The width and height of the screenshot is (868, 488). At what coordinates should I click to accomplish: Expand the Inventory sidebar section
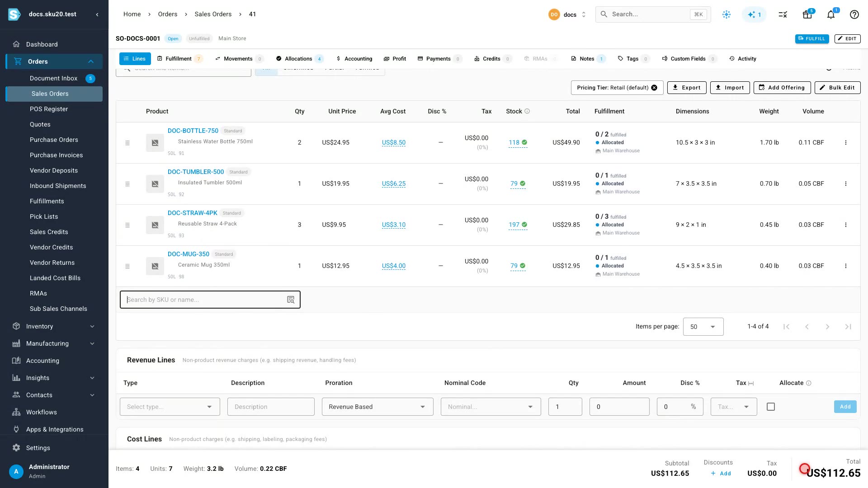point(54,326)
